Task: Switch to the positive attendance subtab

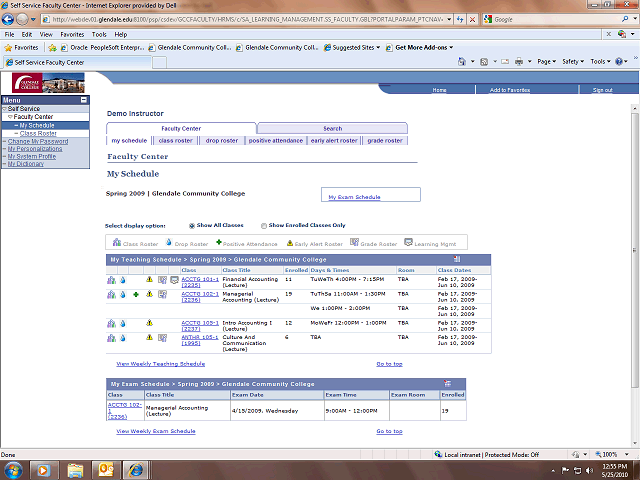Action: 276,140
